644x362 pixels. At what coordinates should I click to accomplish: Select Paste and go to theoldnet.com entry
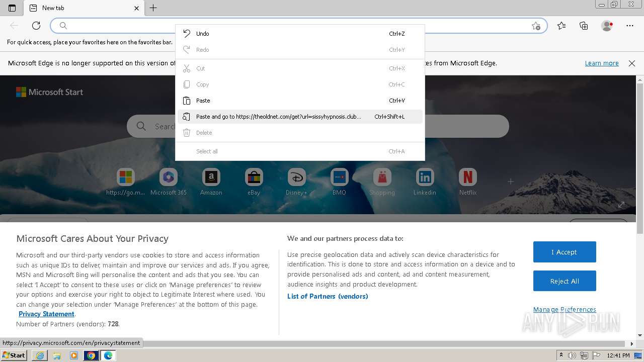point(300,117)
